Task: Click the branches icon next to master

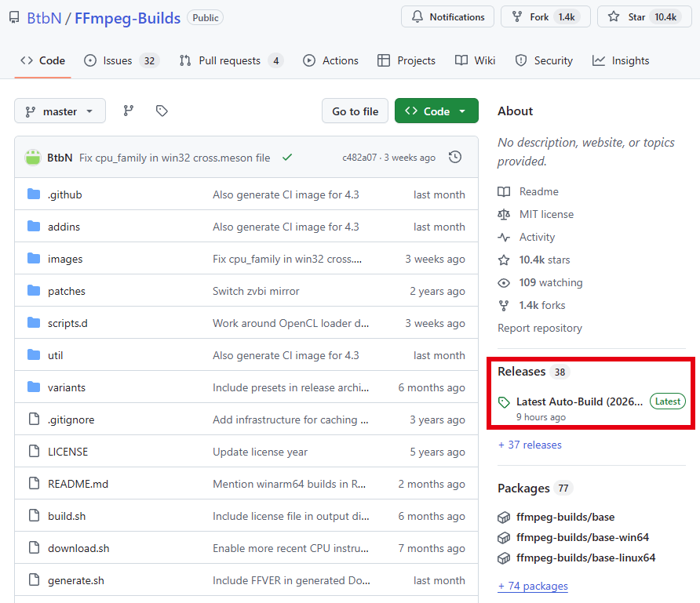Action: click(x=129, y=111)
